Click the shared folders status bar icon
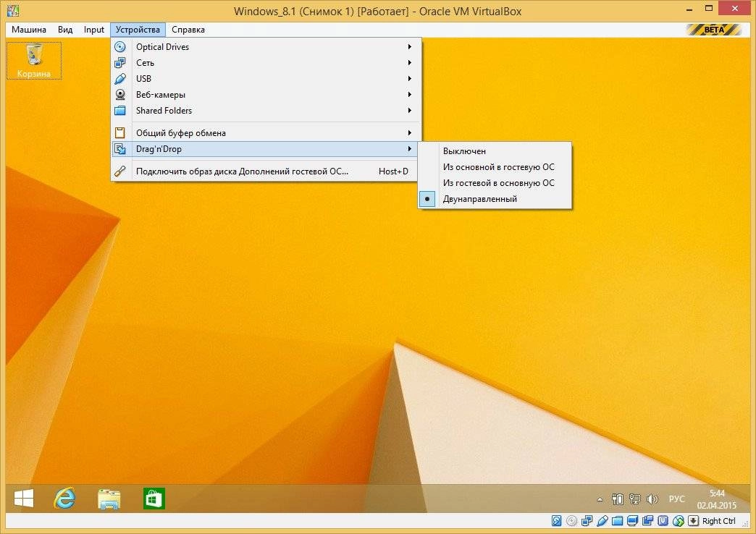Viewport: 756px width, 534px height. (617, 520)
